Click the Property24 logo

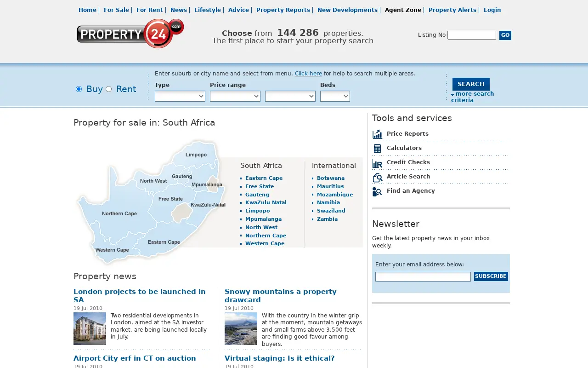pos(130,34)
